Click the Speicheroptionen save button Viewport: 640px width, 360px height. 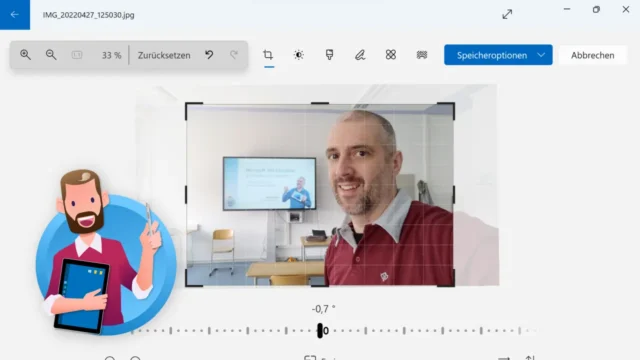pos(492,55)
